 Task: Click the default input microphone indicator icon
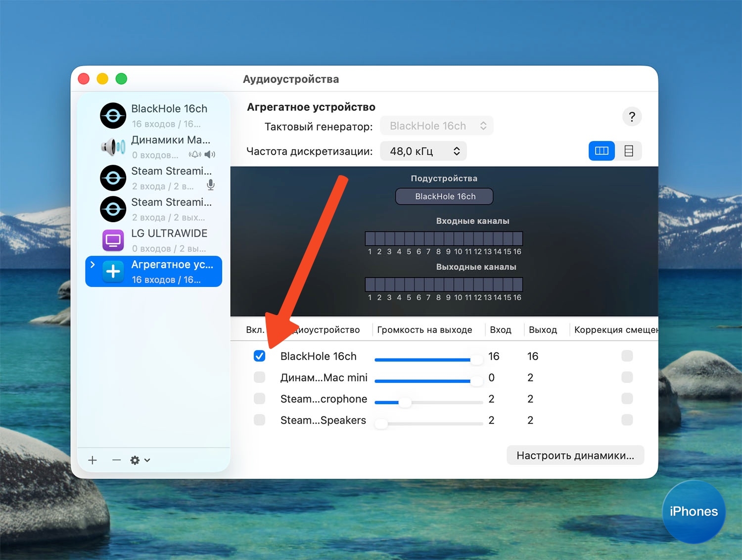211,185
